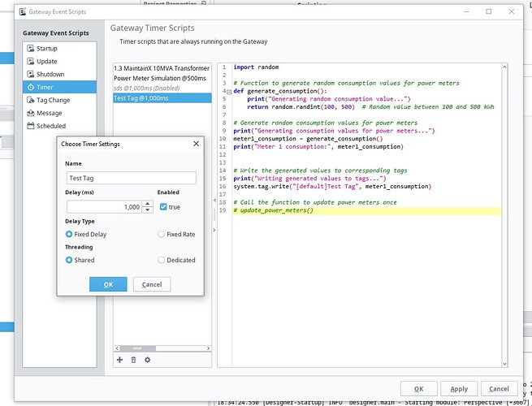Delete selected timer script with trash icon

point(133,360)
